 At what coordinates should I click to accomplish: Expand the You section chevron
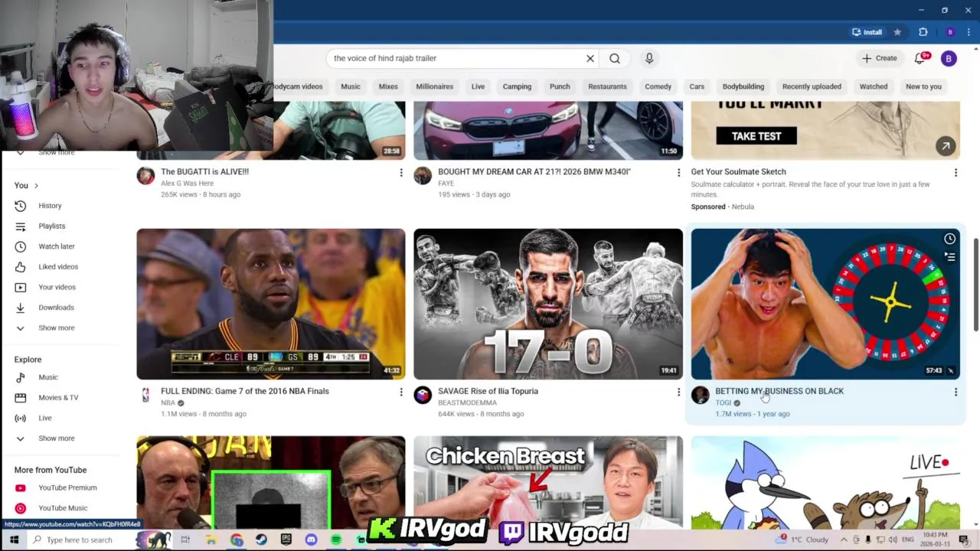[x=36, y=186]
